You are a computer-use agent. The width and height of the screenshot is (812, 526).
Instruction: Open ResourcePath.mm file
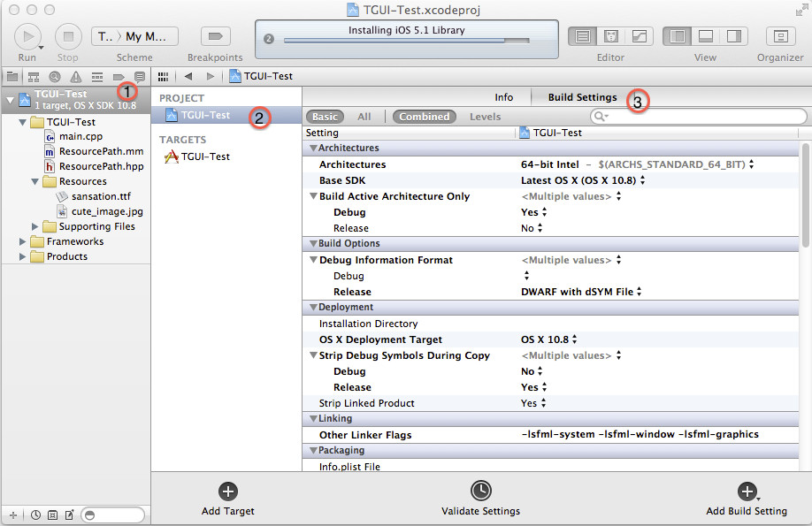[101, 152]
